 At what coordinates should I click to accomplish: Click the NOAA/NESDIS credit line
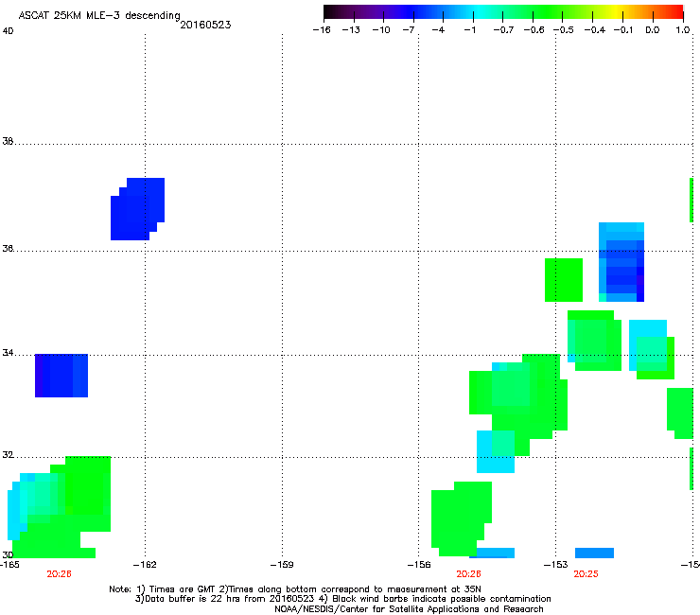tap(409, 609)
